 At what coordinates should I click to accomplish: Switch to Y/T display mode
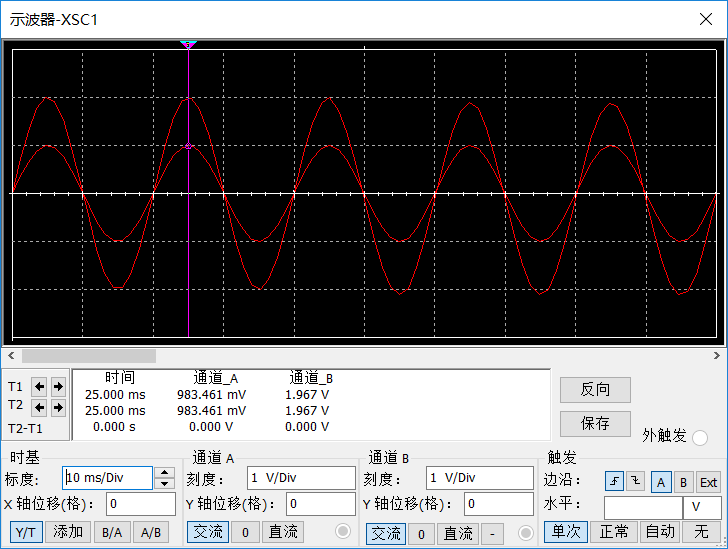[28, 532]
